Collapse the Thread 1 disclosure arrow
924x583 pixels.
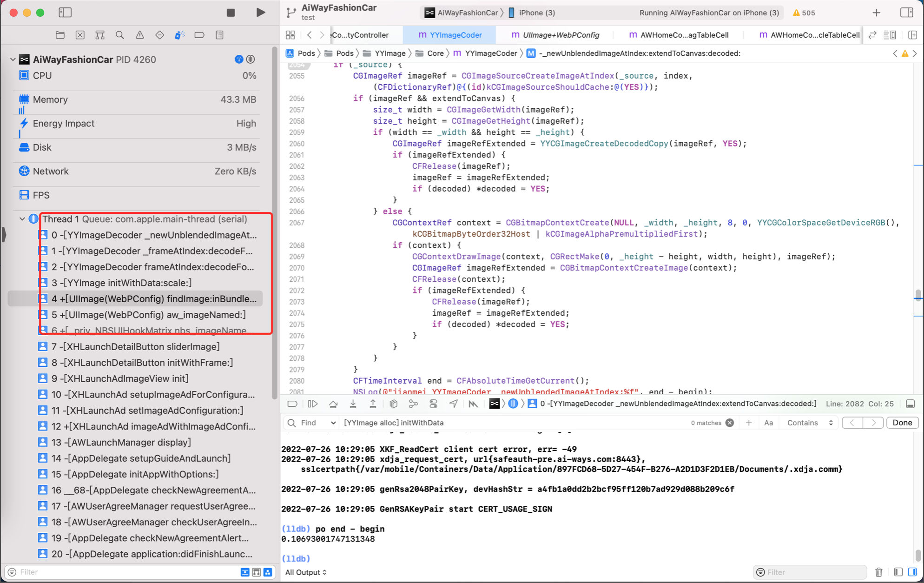pyautogui.click(x=22, y=219)
